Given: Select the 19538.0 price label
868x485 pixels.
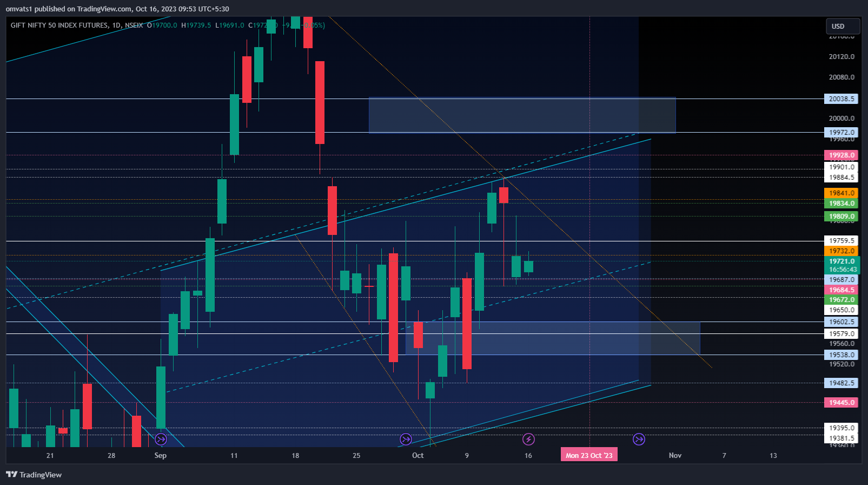Looking at the screenshot, I should (x=842, y=355).
